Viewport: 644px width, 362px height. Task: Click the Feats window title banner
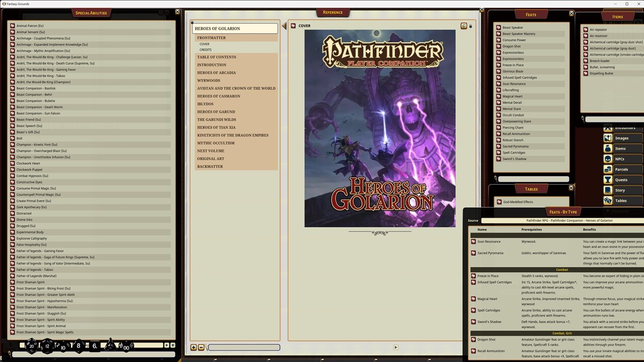point(531,14)
